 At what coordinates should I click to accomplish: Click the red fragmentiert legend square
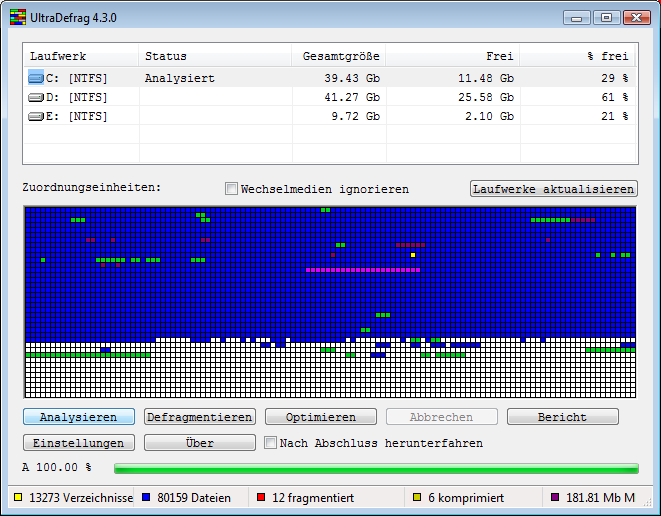point(261,497)
